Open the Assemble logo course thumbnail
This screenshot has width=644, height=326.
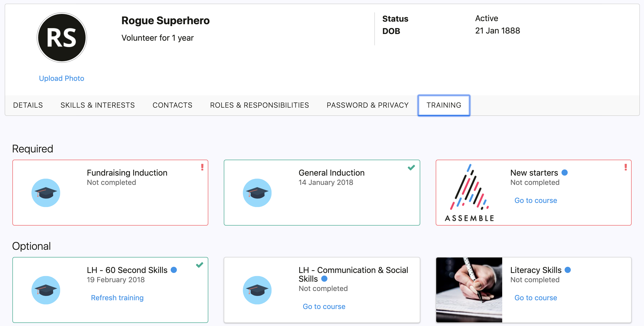469,193
